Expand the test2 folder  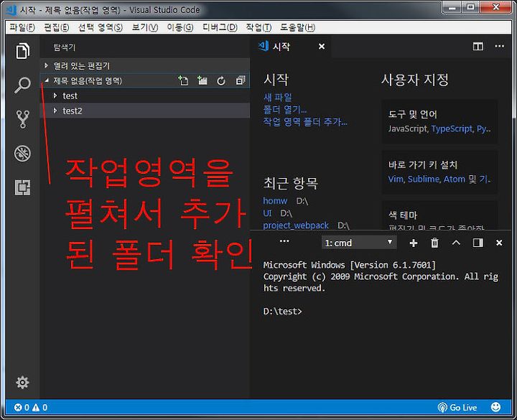145,111
